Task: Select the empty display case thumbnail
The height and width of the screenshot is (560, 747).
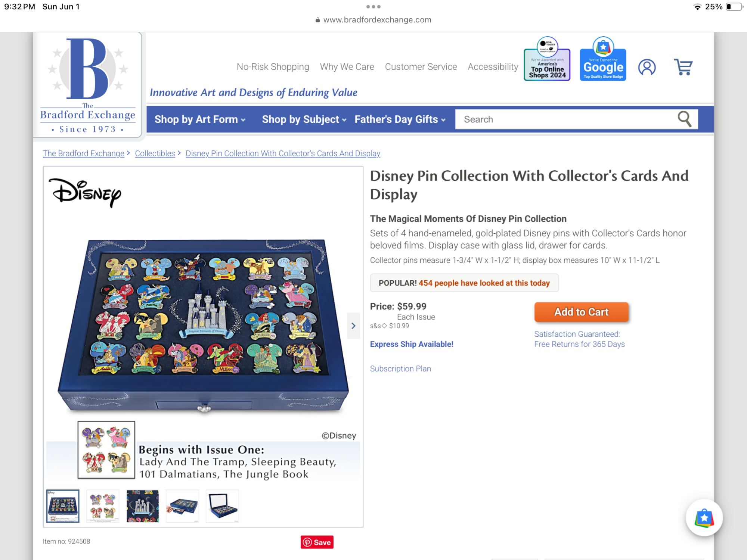Action: 222,506
